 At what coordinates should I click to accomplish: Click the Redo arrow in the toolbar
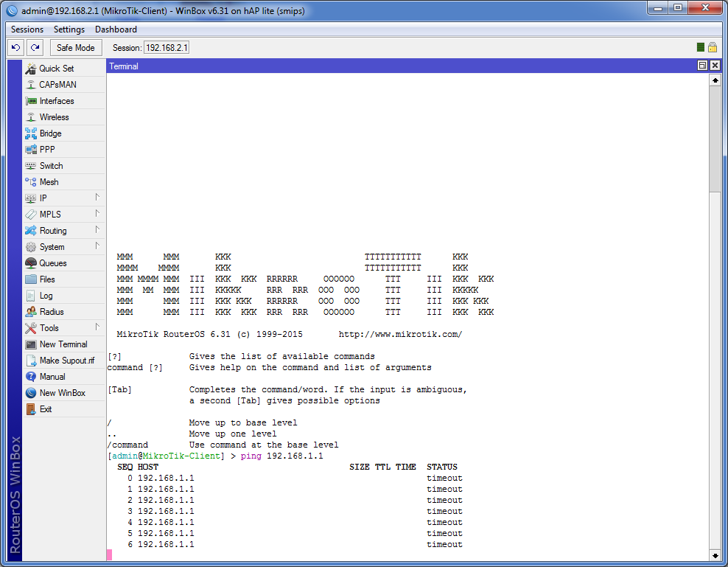coord(35,47)
